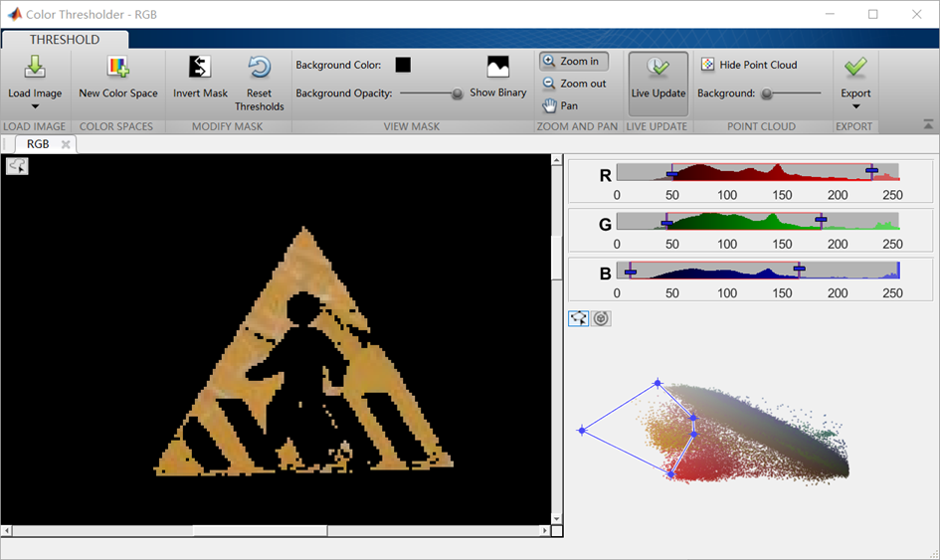The image size is (940, 560).
Task: Click the vertical scrollbar thumb
Action: coord(556,258)
